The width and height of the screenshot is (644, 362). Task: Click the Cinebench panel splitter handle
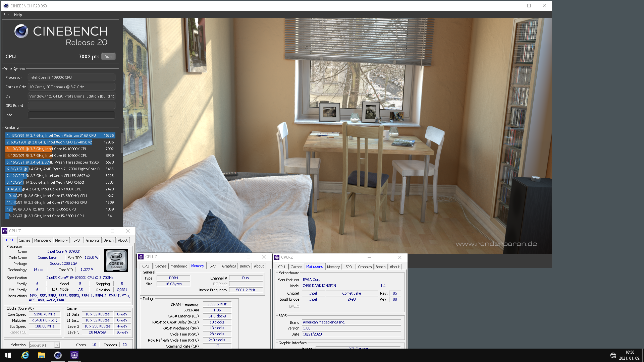click(x=121, y=142)
